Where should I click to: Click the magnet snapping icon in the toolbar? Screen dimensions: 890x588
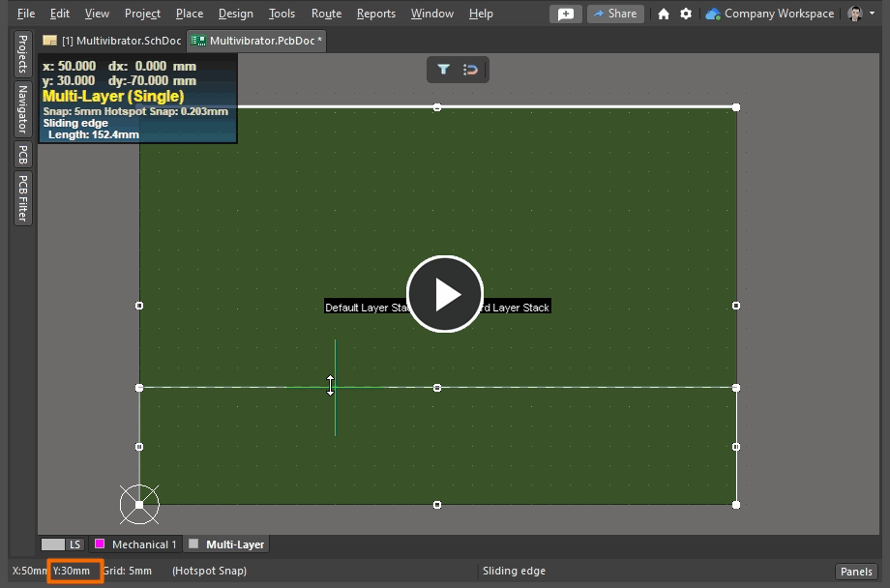(471, 70)
